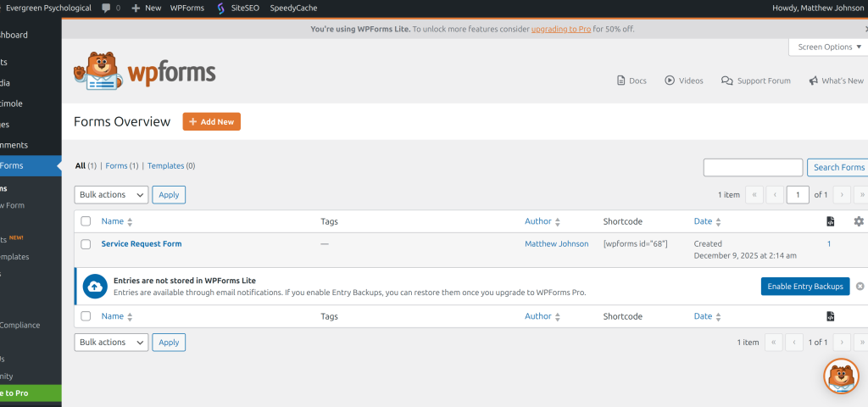The height and width of the screenshot is (407, 868).
Task: Go to first page in top pagination
Action: click(754, 195)
